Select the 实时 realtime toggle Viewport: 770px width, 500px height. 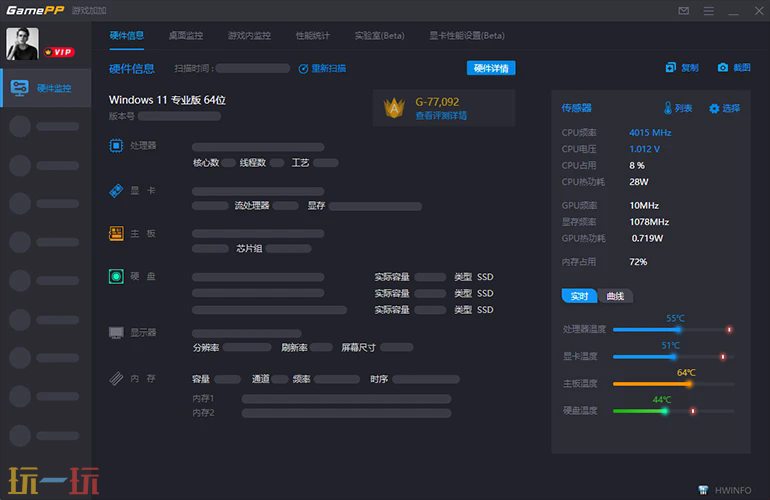(x=579, y=296)
